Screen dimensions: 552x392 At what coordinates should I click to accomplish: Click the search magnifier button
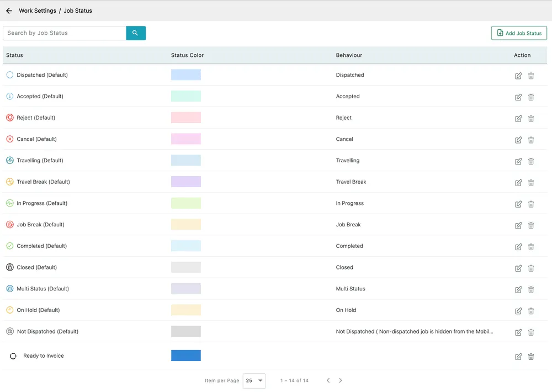point(136,33)
